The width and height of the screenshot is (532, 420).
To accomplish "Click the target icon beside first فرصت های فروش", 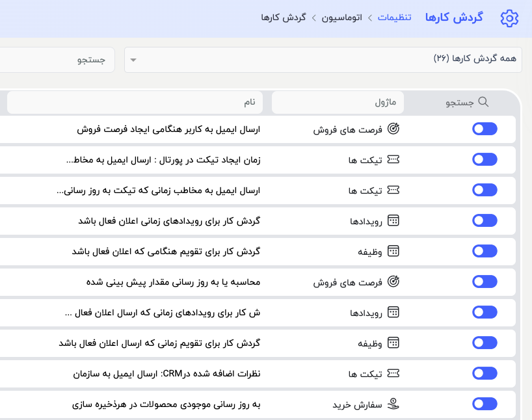I will pos(393,129).
